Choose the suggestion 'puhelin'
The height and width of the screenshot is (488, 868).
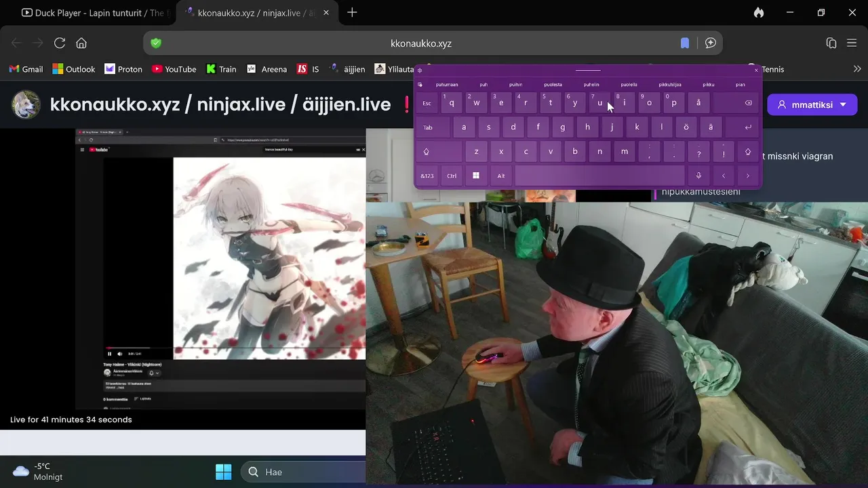591,85
